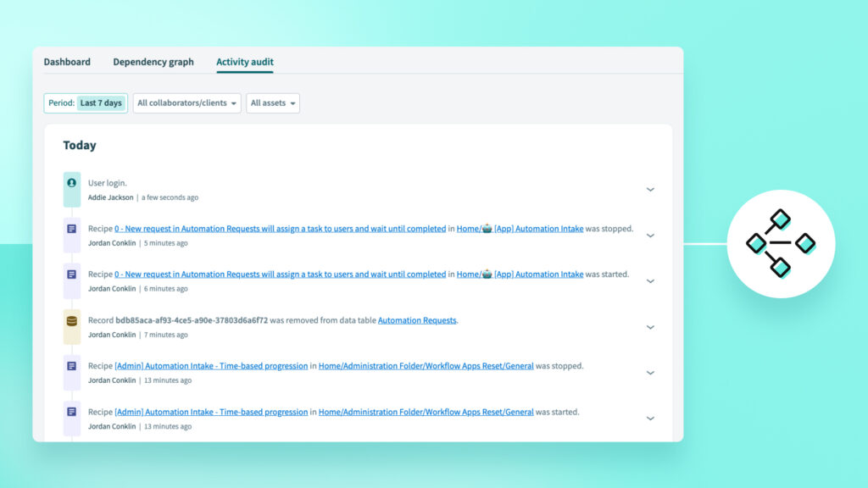This screenshot has height=488, width=868.
Task: Open the All collaborators/clients dropdown
Action: 187,103
